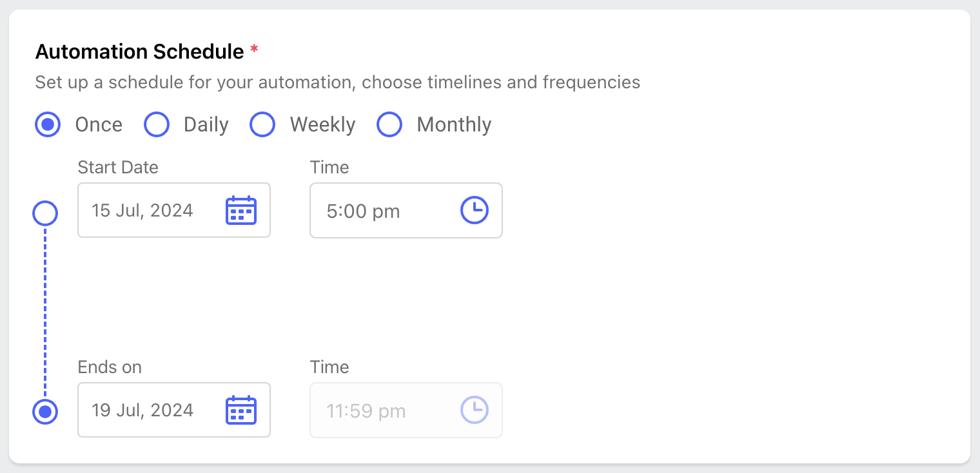The width and height of the screenshot is (980, 473).
Task: Choose the Daily frequency option
Action: (157, 124)
